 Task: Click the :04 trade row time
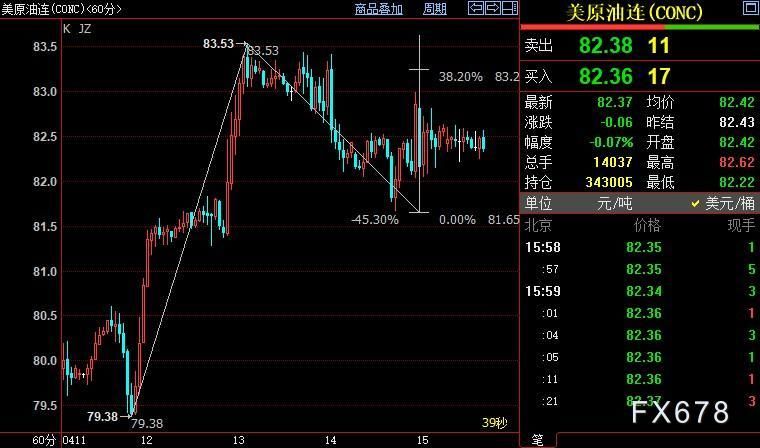click(550, 336)
